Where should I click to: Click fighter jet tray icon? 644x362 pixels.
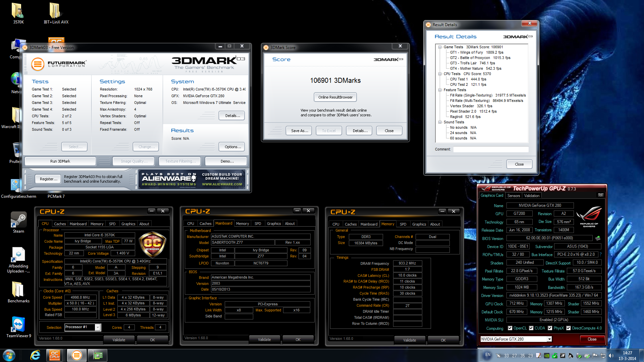tap(498, 356)
